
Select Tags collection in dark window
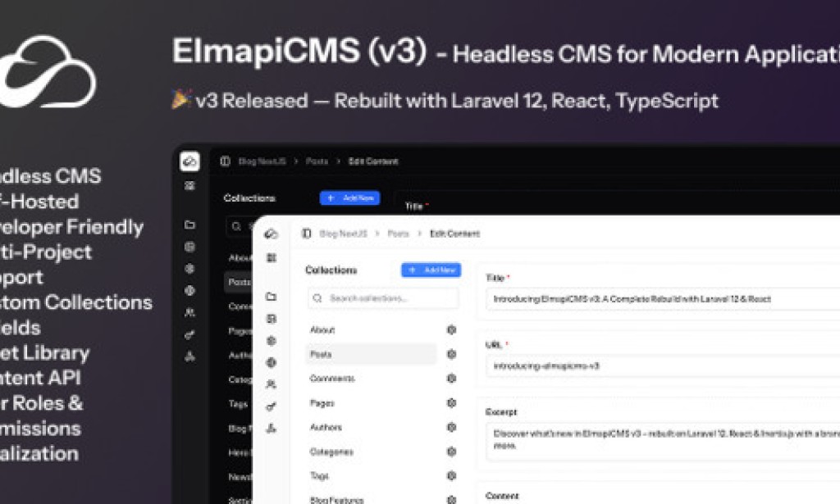[x=238, y=404]
